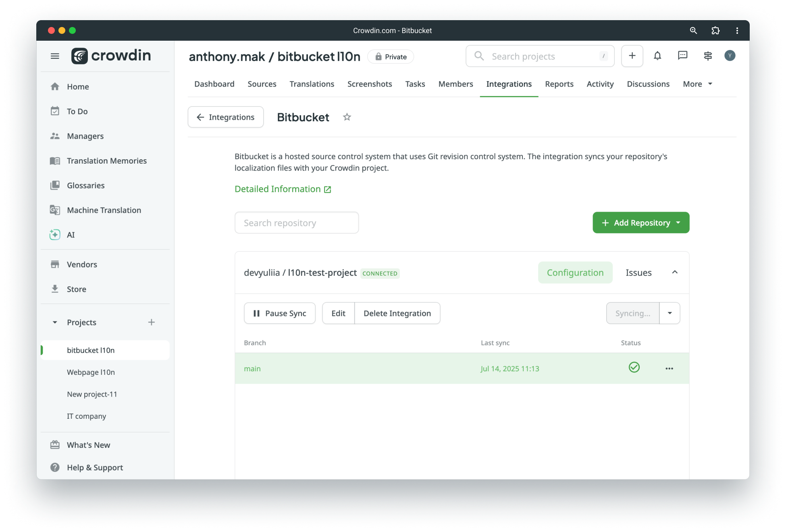This screenshot has width=786, height=532.
Task: Click the Crowdin logo
Action: [111, 56]
